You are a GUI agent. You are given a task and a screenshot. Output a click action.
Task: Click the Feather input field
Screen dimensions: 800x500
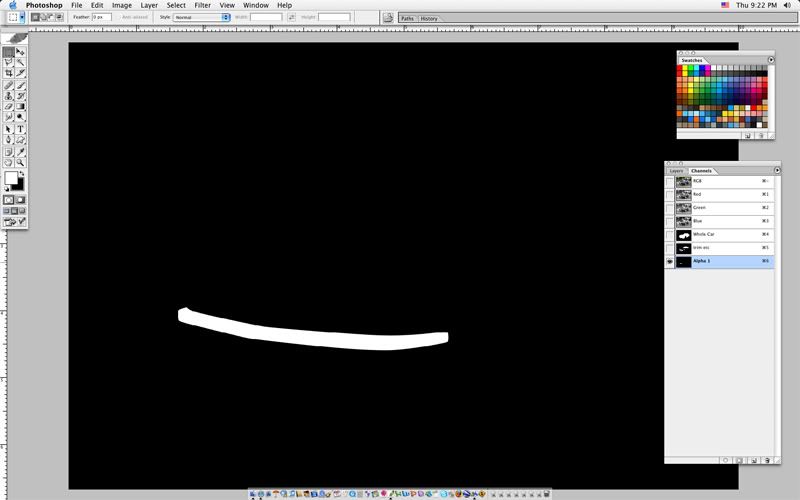(x=101, y=17)
